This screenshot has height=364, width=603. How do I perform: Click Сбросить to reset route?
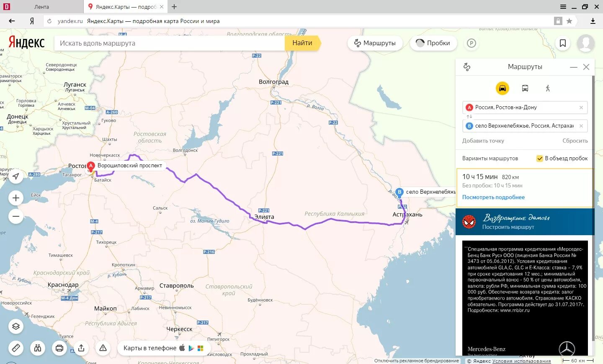[x=575, y=141]
